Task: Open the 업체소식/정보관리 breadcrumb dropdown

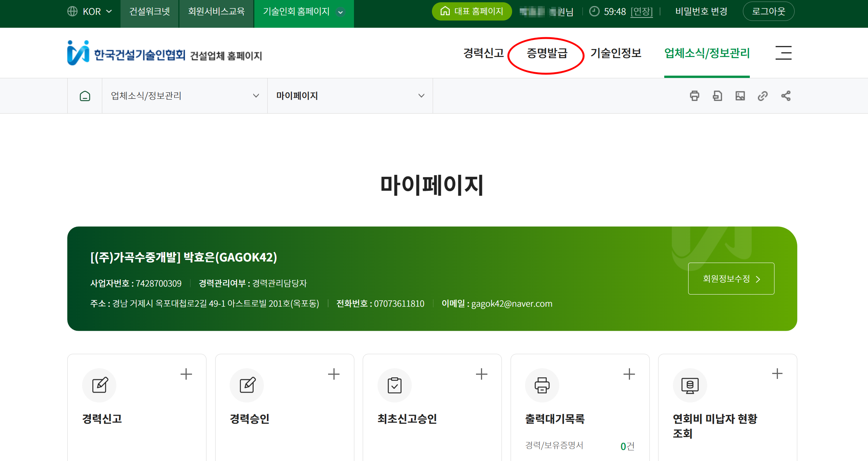Action: point(185,96)
